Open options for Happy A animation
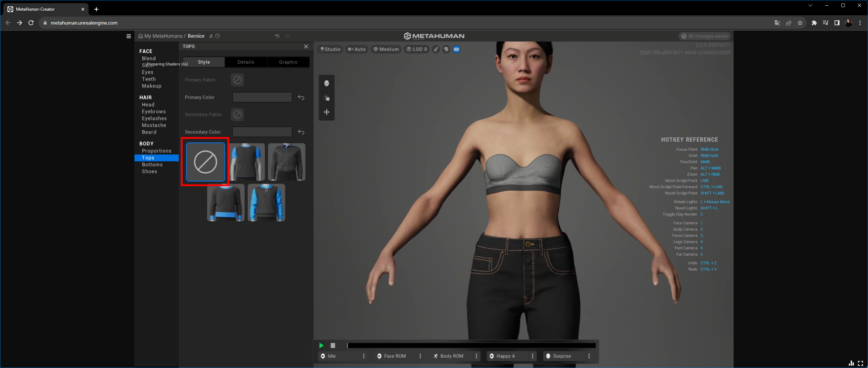The height and width of the screenshot is (368, 868). pos(532,356)
